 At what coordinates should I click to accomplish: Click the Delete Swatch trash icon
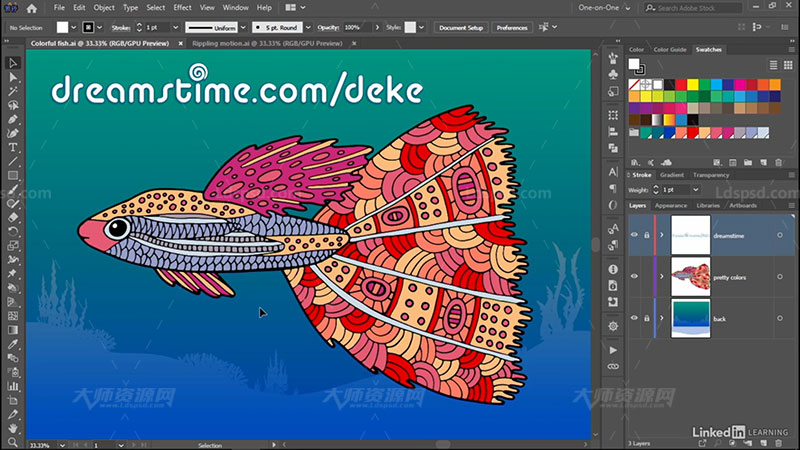(779, 163)
